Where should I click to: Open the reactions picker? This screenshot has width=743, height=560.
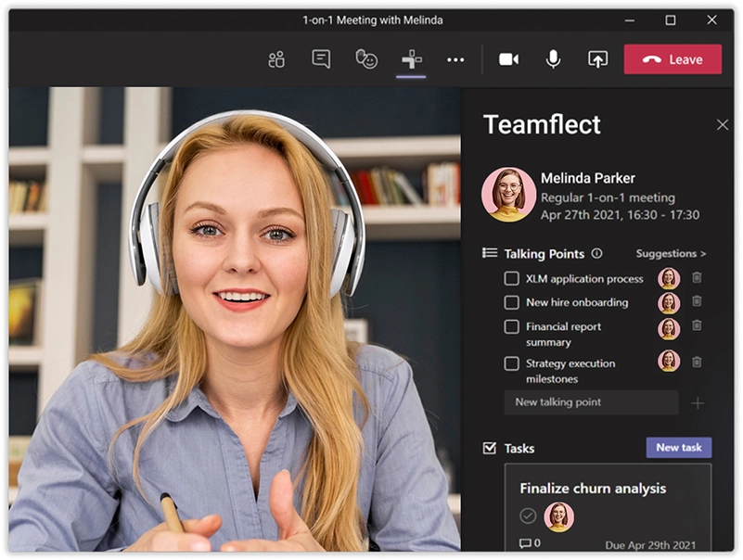(x=365, y=58)
